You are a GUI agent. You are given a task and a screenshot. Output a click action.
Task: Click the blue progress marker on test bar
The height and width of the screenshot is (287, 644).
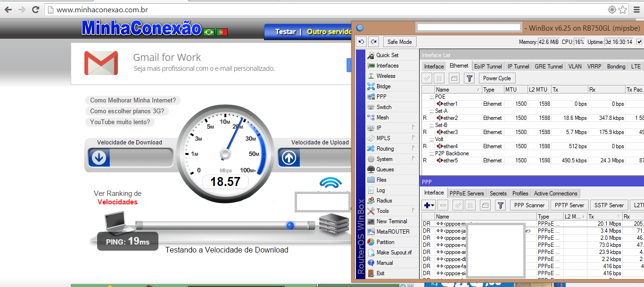pos(290,225)
